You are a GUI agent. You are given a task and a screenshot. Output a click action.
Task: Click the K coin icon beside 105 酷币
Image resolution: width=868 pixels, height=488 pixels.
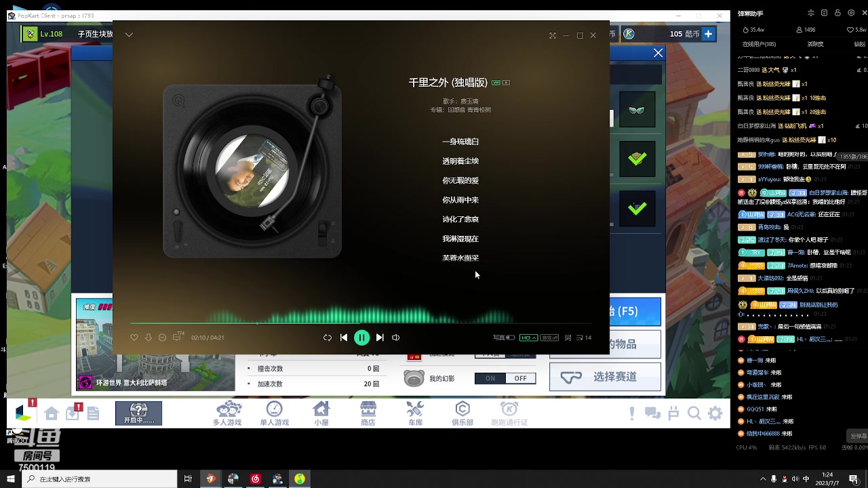[x=629, y=33]
